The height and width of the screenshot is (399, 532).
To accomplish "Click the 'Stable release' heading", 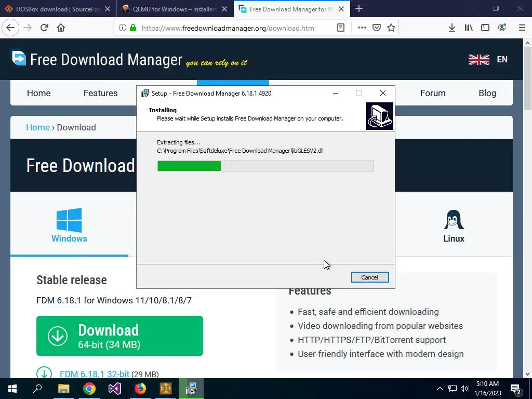I will coord(72,280).
